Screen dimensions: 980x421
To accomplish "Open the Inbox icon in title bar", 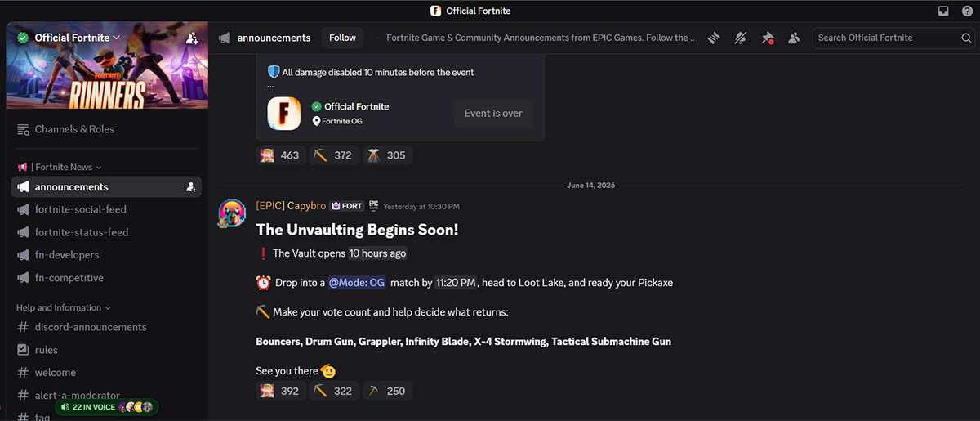I will coord(943,11).
